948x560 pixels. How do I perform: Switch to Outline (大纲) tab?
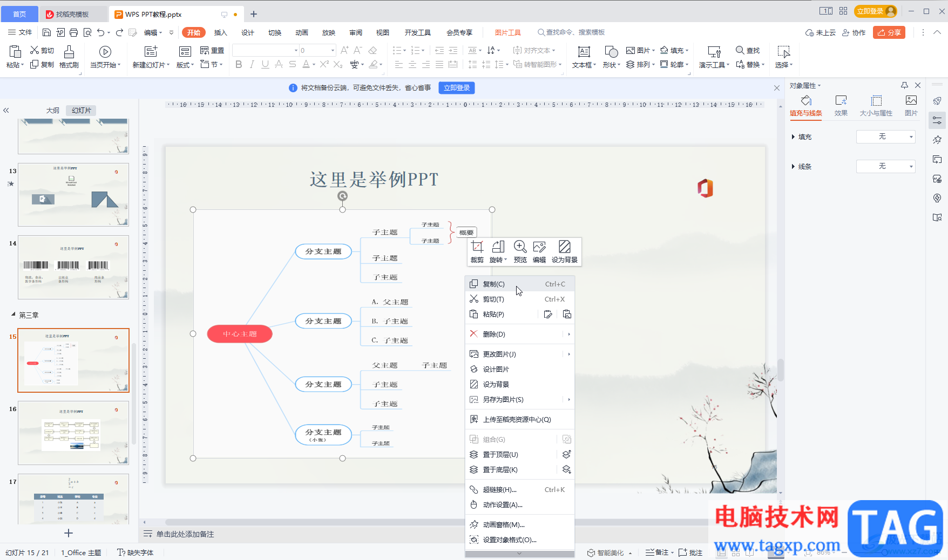point(53,110)
